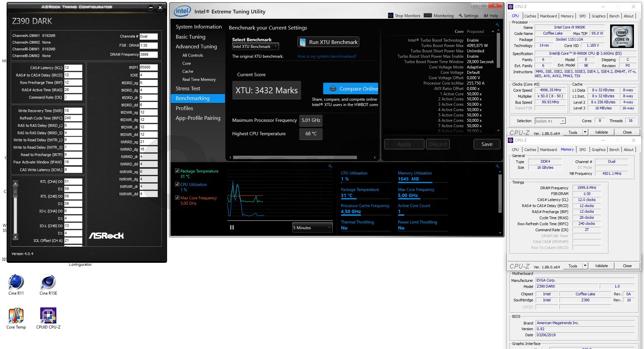Click the ASRock timings vertical scrollbar thumb
644x349 pixels.
pos(15,192)
